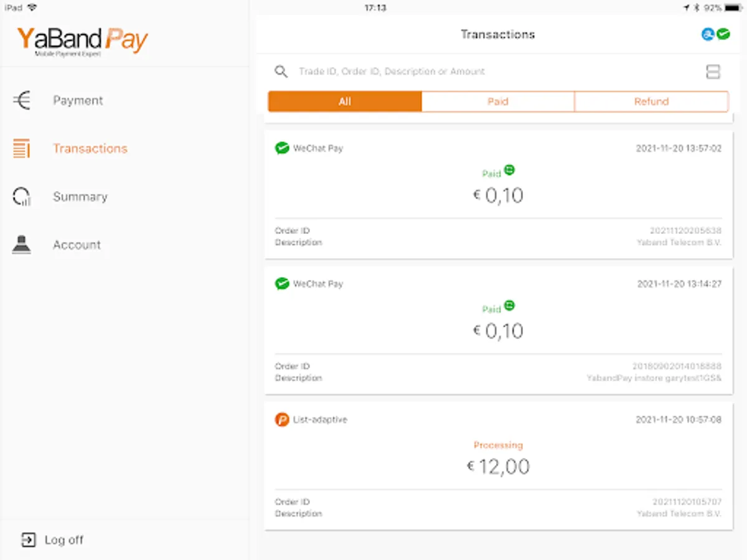Click order ID 20211120105707

[687, 502]
